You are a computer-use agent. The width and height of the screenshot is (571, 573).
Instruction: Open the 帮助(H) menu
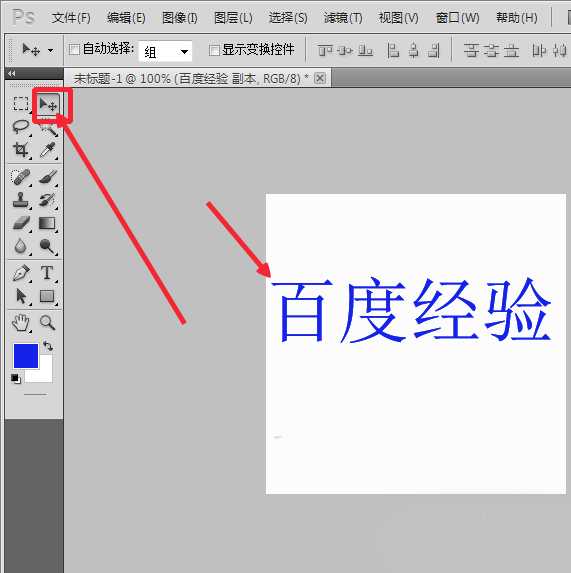point(516,18)
